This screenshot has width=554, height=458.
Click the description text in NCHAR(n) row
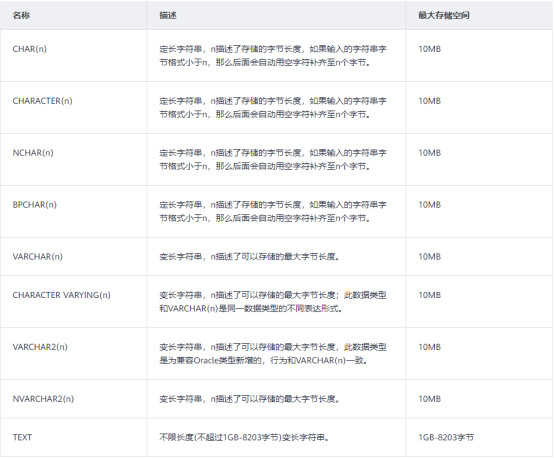273,159
